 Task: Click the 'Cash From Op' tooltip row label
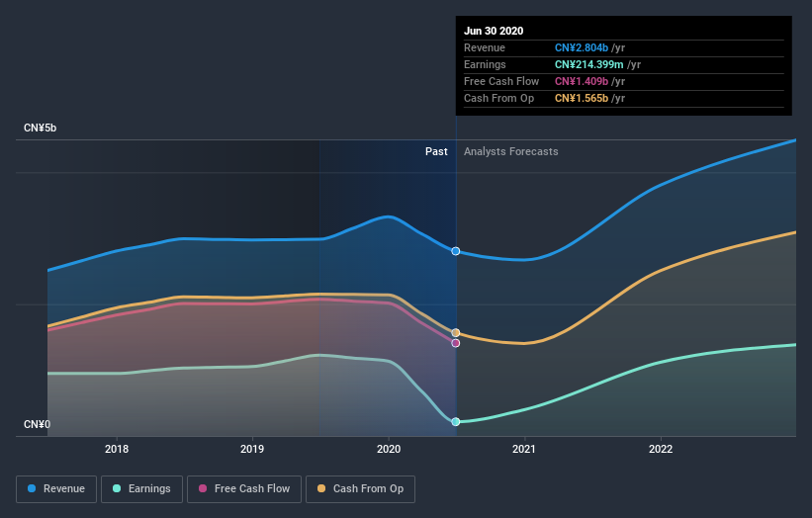(x=498, y=98)
